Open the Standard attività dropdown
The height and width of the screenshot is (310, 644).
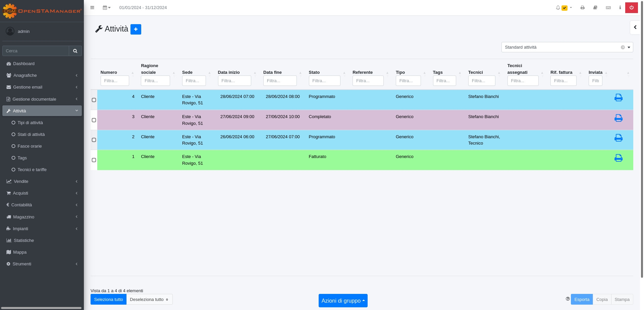pos(567,47)
